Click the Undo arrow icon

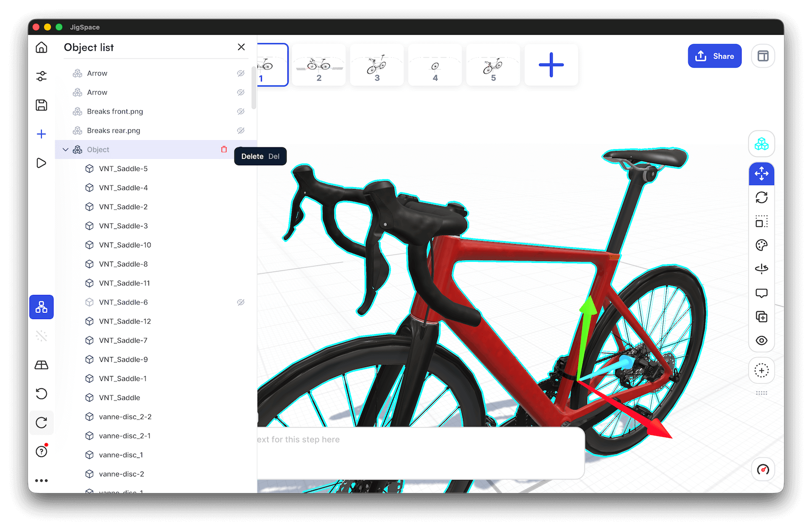[41, 393]
